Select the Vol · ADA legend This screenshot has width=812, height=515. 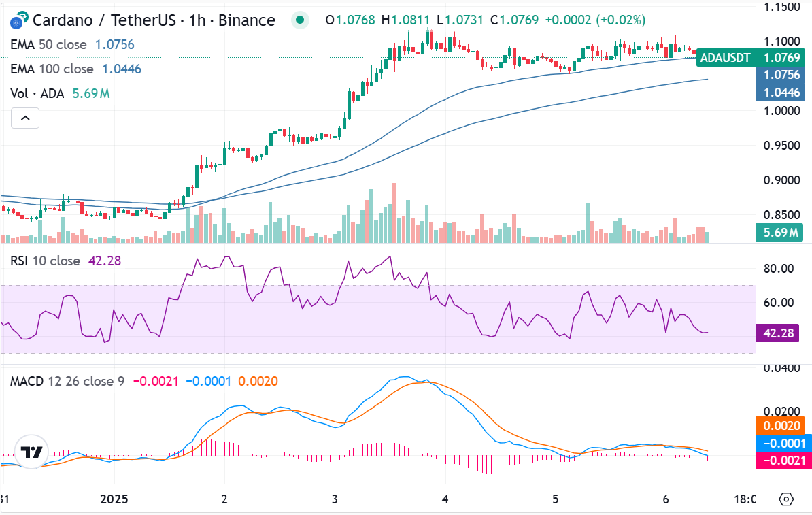click(x=37, y=93)
